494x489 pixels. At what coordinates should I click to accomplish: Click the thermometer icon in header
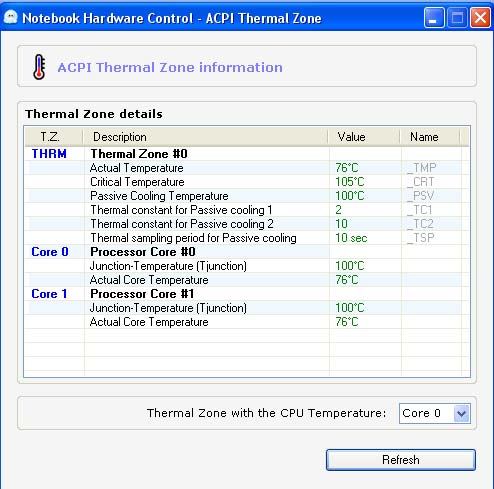[39, 67]
